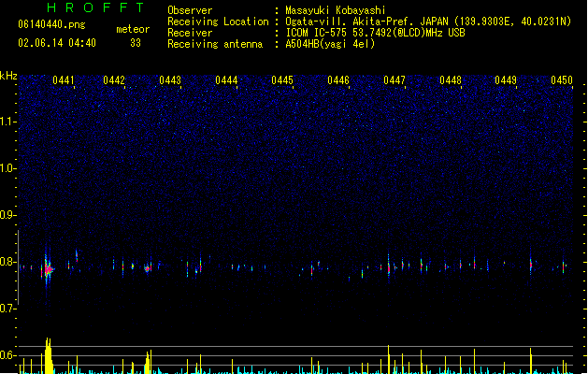Click the strong meteor echo just before 0443

coord(148,268)
